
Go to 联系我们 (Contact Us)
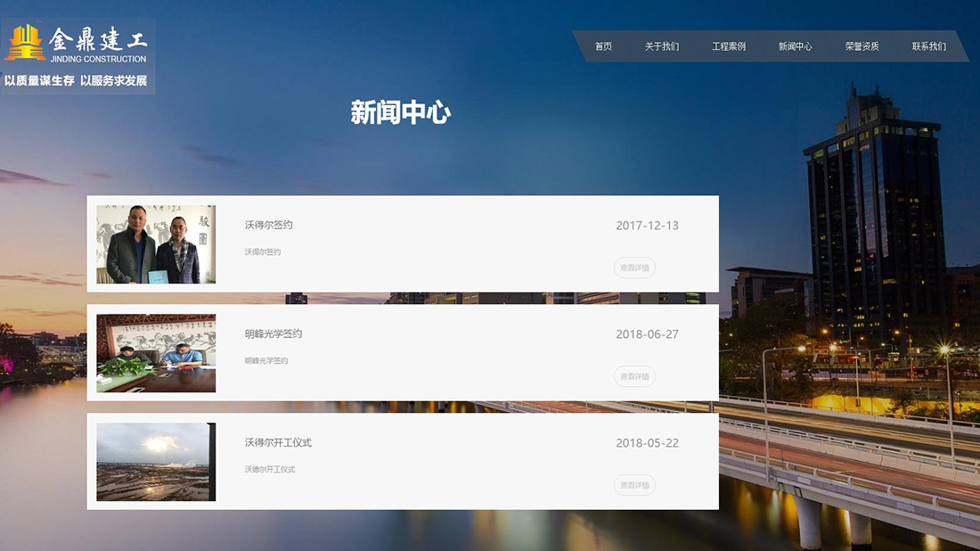pos(927,45)
